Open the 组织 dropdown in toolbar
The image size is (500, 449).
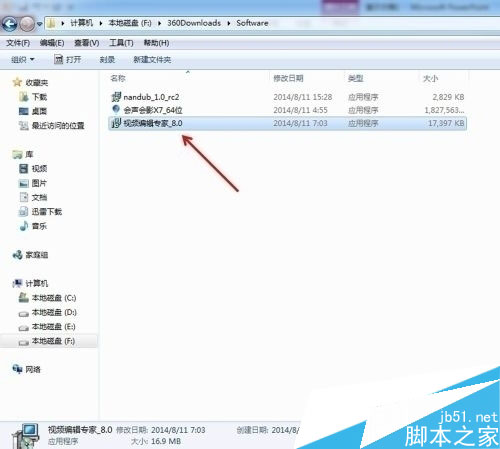[x=23, y=60]
